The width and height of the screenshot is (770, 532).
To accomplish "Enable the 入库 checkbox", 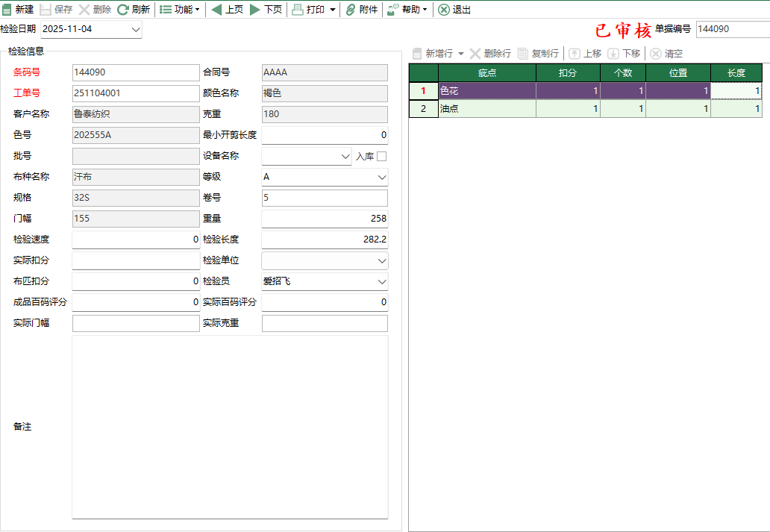I will [383, 156].
